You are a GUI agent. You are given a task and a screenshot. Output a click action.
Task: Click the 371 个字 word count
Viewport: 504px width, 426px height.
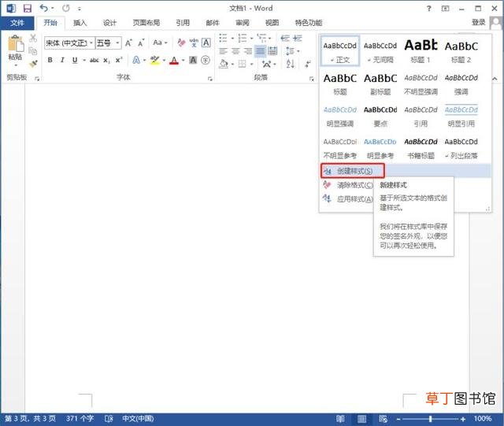click(x=80, y=418)
